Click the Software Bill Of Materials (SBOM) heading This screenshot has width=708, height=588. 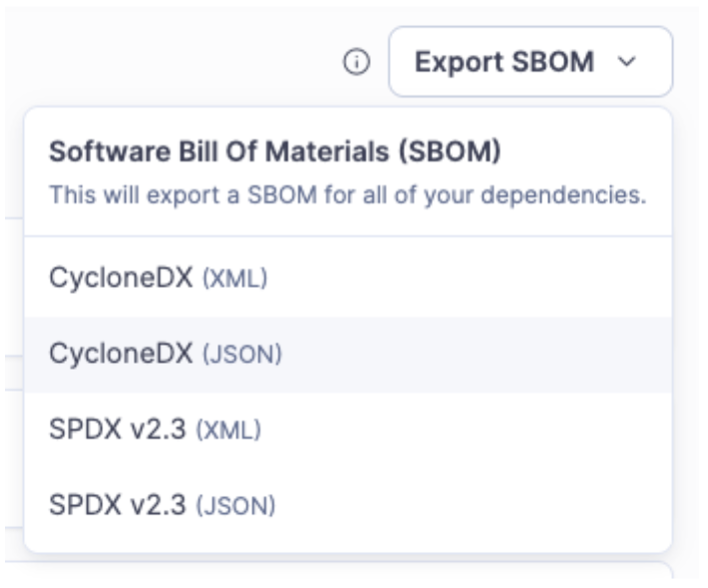coord(274,152)
